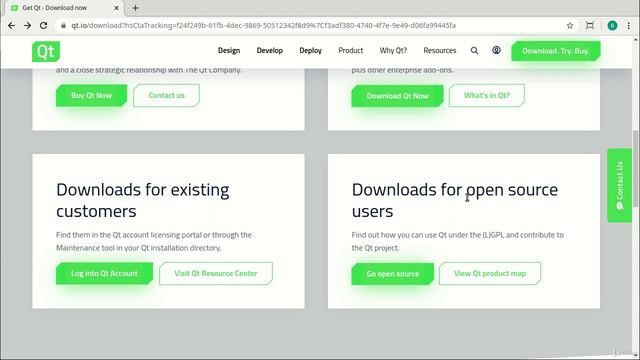Click Visit Qt Resource Center button
This screenshot has height=360, width=640.
click(x=216, y=273)
